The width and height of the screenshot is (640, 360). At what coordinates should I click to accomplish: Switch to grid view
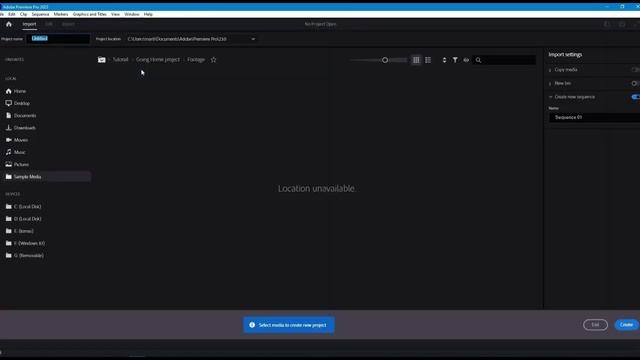coord(416,60)
